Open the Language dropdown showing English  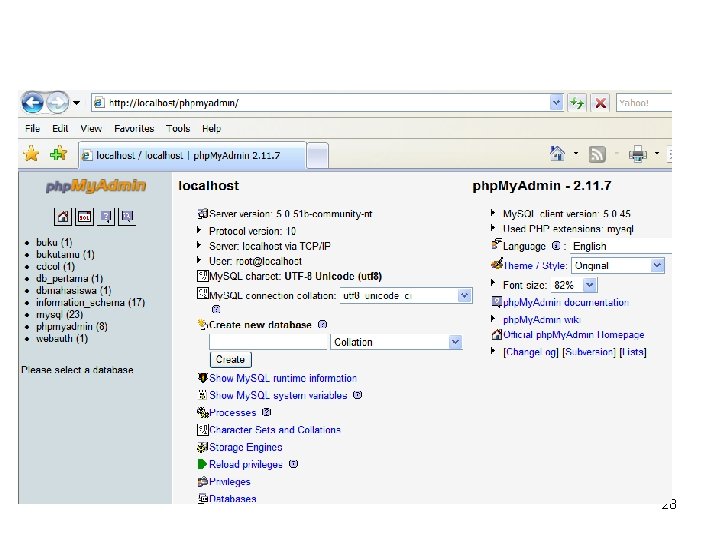point(621,246)
